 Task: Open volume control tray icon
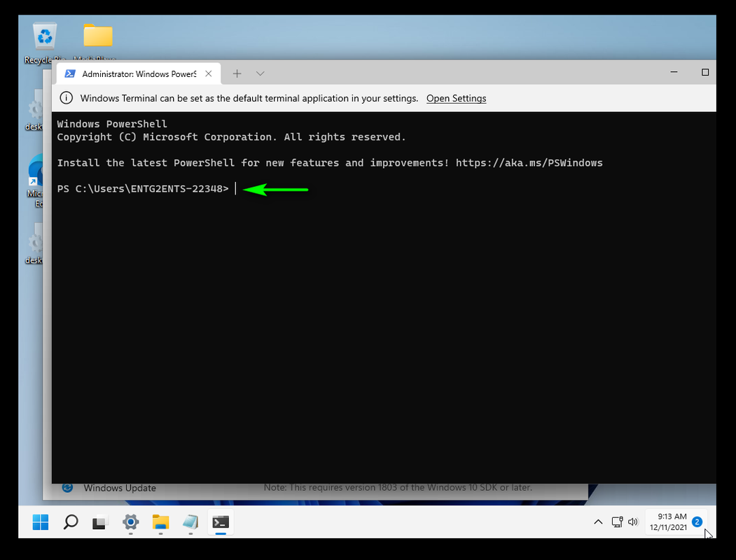(x=633, y=521)
